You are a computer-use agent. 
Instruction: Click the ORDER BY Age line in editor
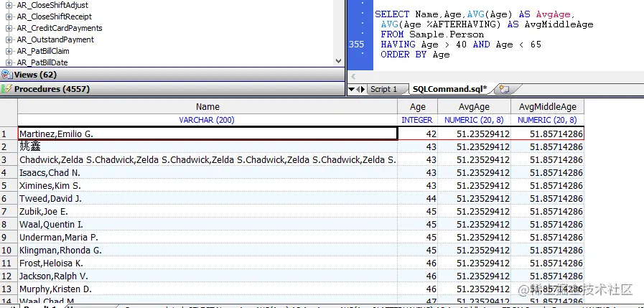click(x=415, y=55)
